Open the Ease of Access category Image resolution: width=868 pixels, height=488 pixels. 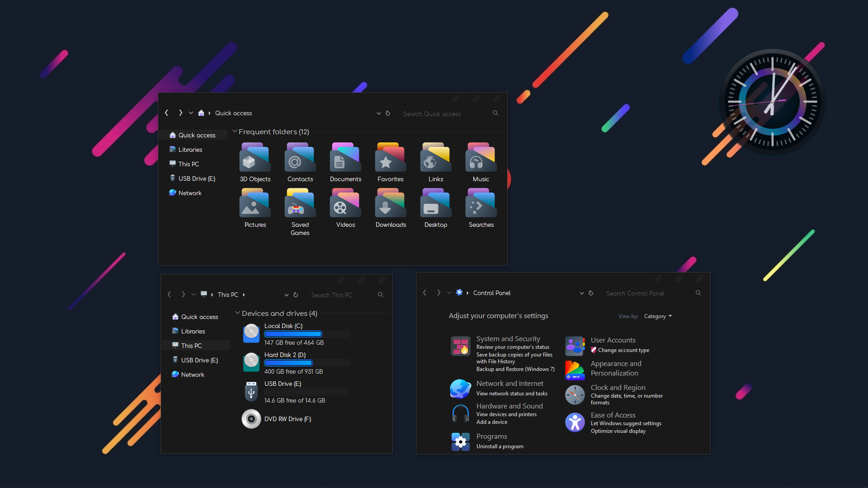click(613, 415)
